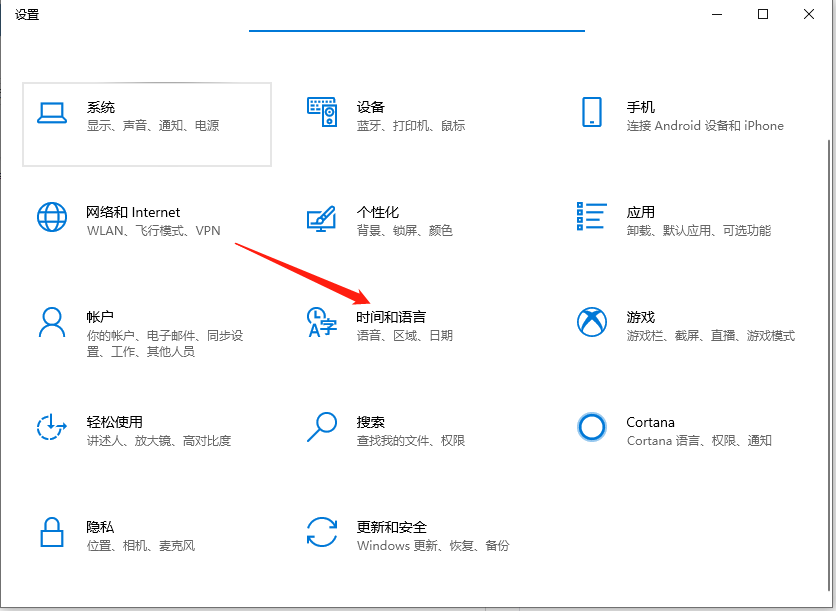Click the 游戏 Xbox icon
Viewport: 836px width, 611px height.
[x=592, y=322]
